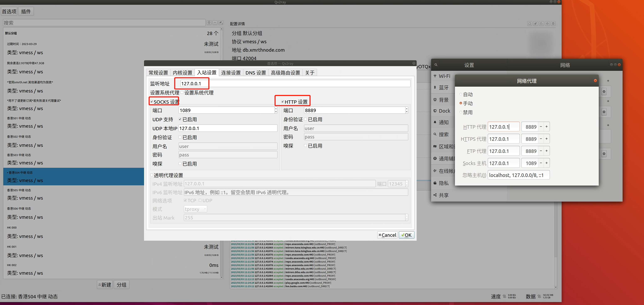Viewport: 644px width, 305px height.
Task: Click the 忽略主机 input field
Action: click(518, 175)
